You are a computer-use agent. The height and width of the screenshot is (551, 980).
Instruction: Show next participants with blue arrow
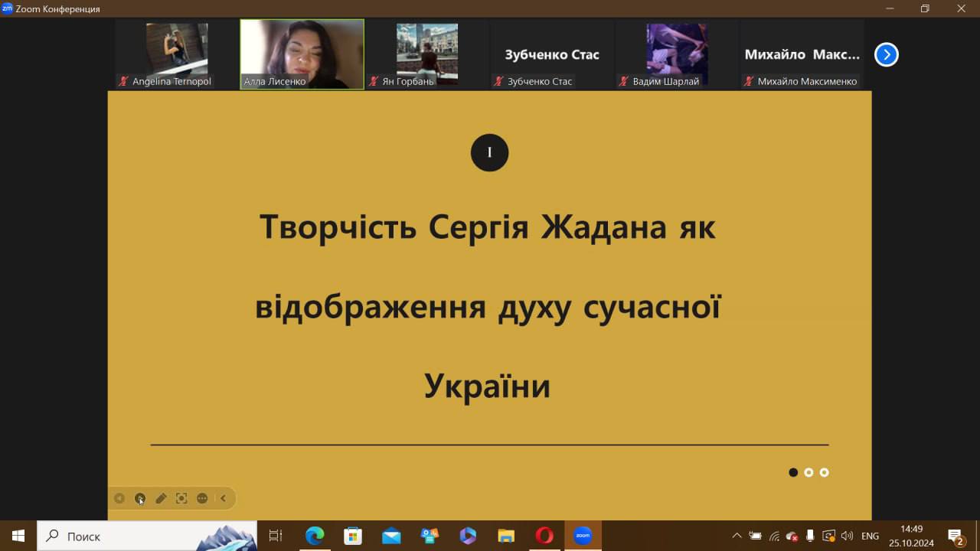pos(886,54)
